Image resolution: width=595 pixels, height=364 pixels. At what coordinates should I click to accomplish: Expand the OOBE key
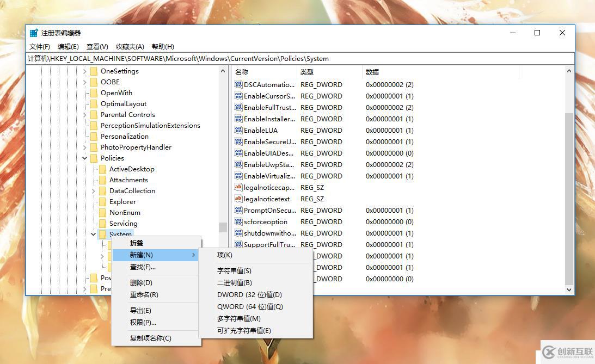pyautogui.click(x=84, y=82)
